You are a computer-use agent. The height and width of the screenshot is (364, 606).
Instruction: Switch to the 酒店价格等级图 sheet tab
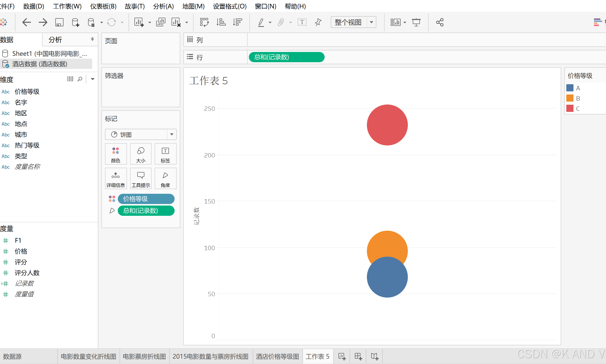(277, 356)
